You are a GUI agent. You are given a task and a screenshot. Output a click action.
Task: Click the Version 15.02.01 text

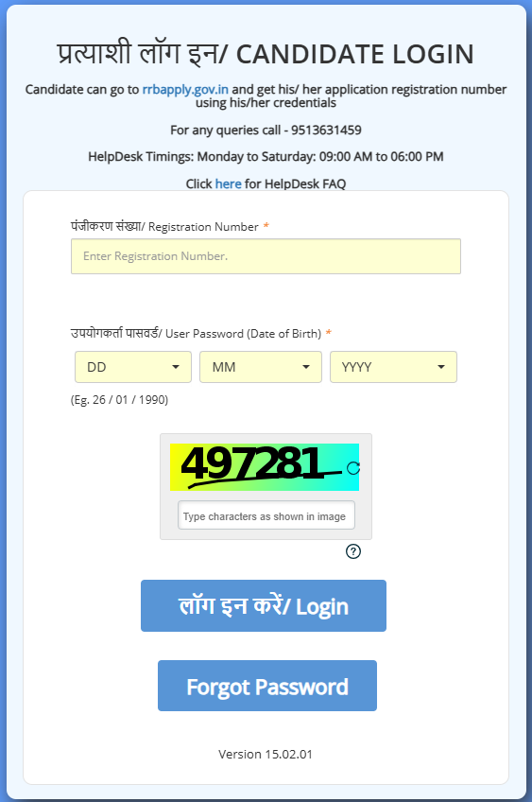tap(266, 754)
